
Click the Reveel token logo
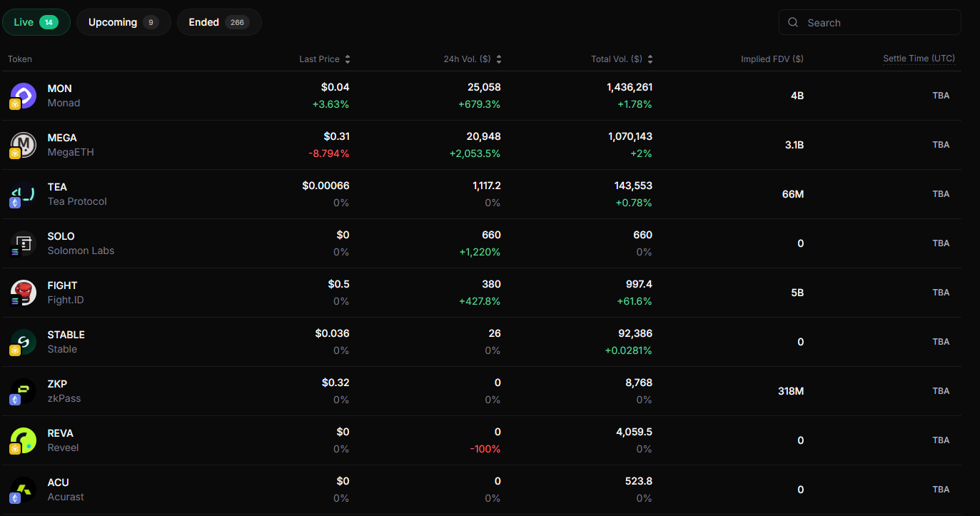point(22,440)
